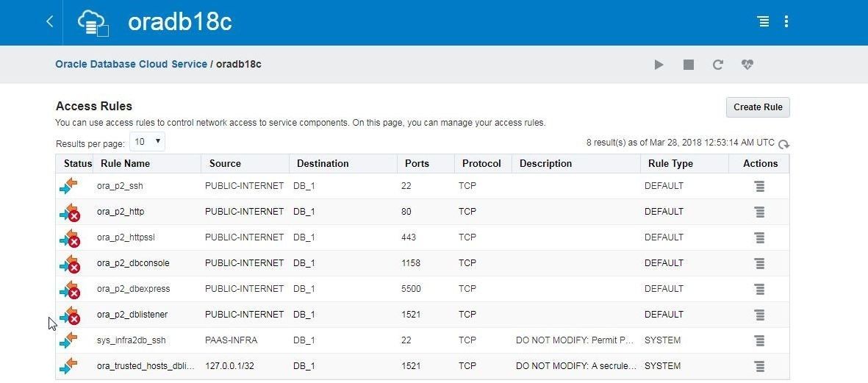Open actions menu for sys_infra2db_ssh rule
The height and width of the screenshot is (383, 868).
759,340
